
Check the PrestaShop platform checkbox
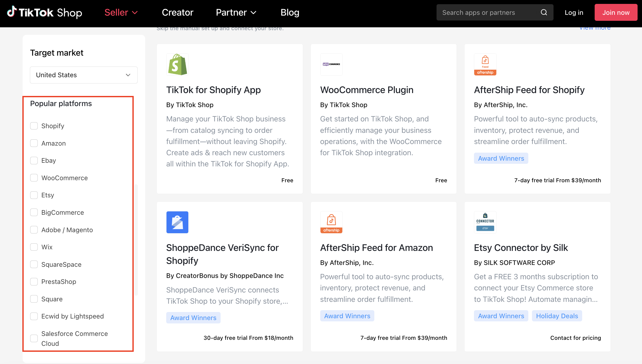point(34,282)
